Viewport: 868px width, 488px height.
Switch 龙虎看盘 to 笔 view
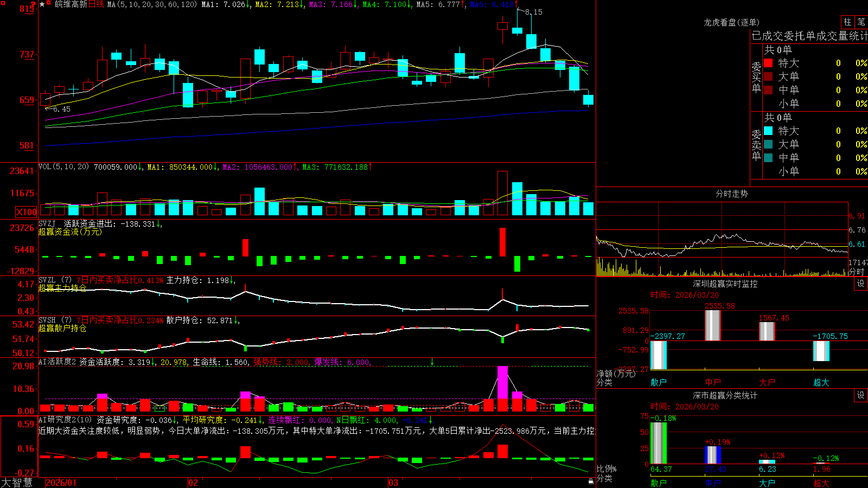[861, 22]
